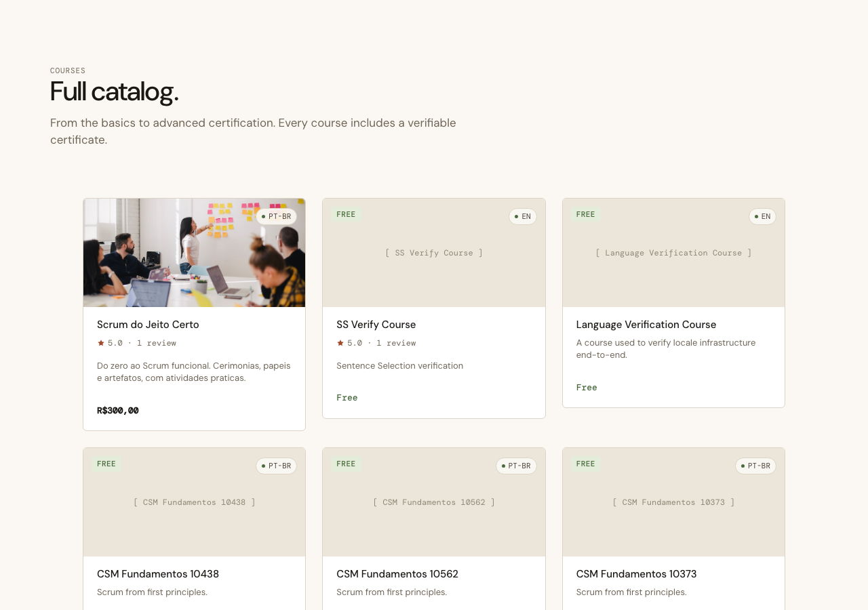Click the star rating icon on SS Verify Course
The image size is (868, 610).
(340, 343)
